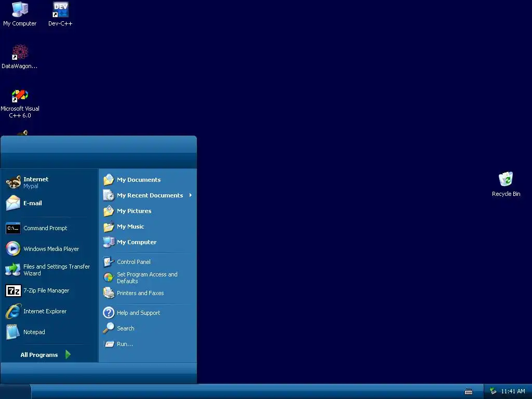Click "My Pictures" label text
The height and width of the screenshot is (399, 532).
(x=134, y=211)
